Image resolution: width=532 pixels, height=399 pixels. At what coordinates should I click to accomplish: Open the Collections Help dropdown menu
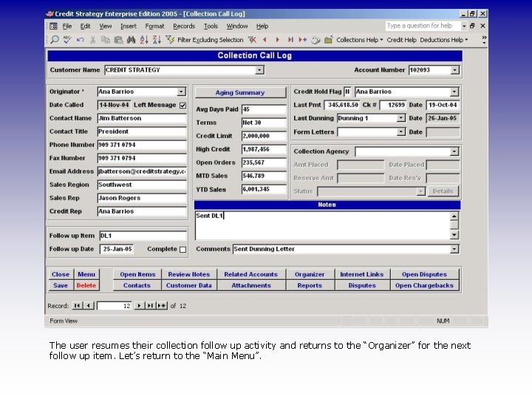(360, 40)
